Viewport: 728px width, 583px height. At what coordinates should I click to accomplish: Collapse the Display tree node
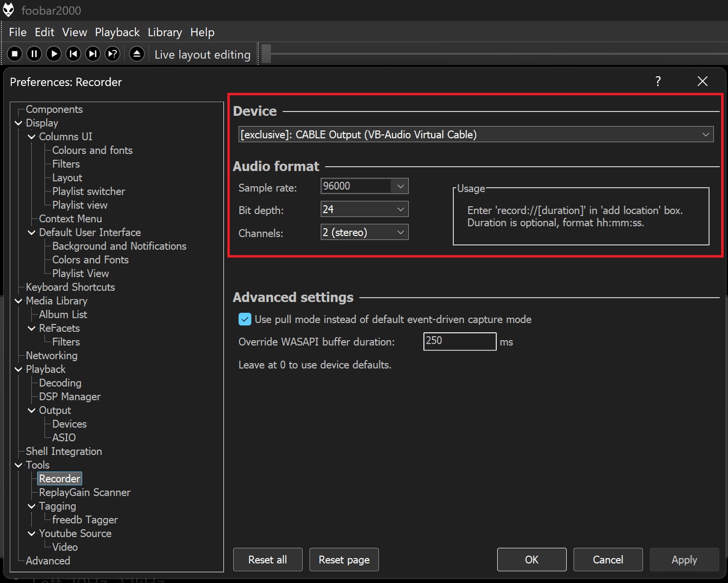pos(19,123)
